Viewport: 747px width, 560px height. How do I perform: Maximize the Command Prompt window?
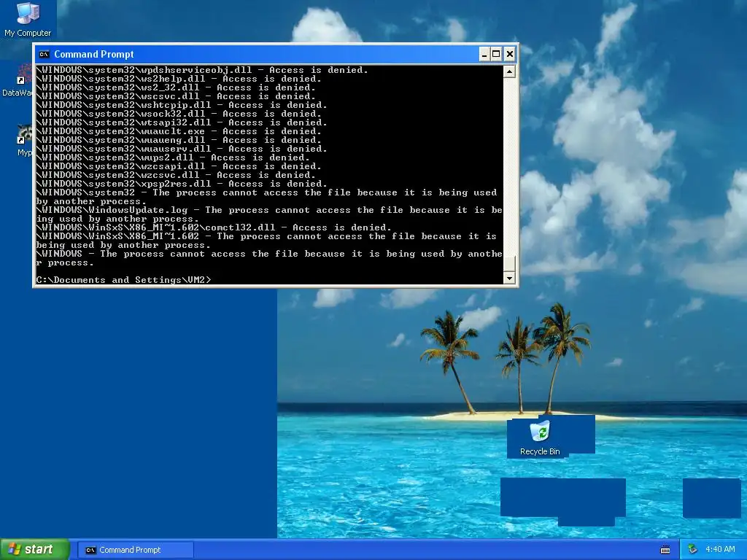click(x=496, y=54)
